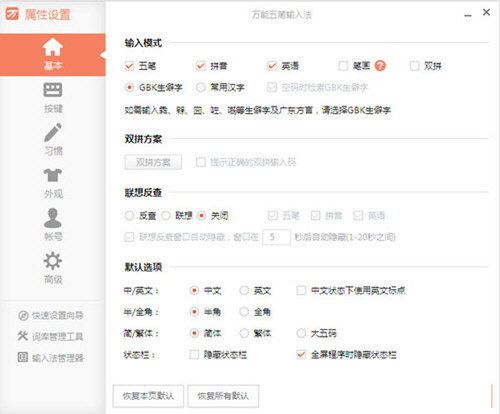Open the 输入法管理器 link

pos(57,358)
